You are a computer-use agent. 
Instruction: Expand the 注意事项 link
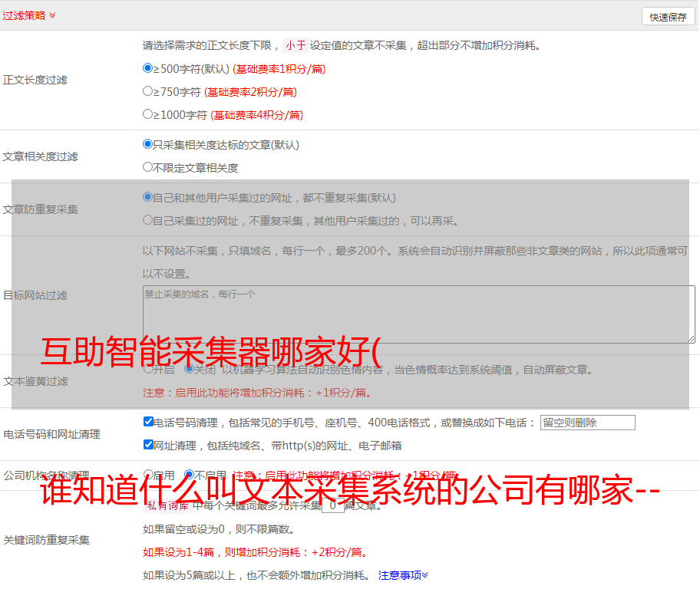click(403, 574)
